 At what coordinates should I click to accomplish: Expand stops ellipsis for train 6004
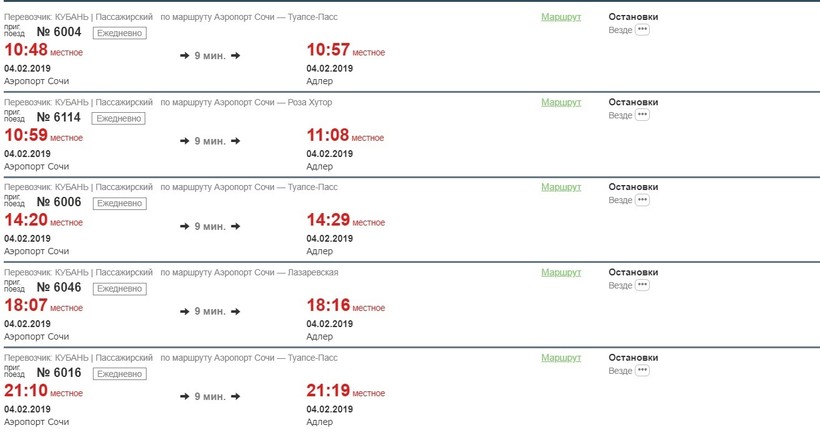pos(642,30)
